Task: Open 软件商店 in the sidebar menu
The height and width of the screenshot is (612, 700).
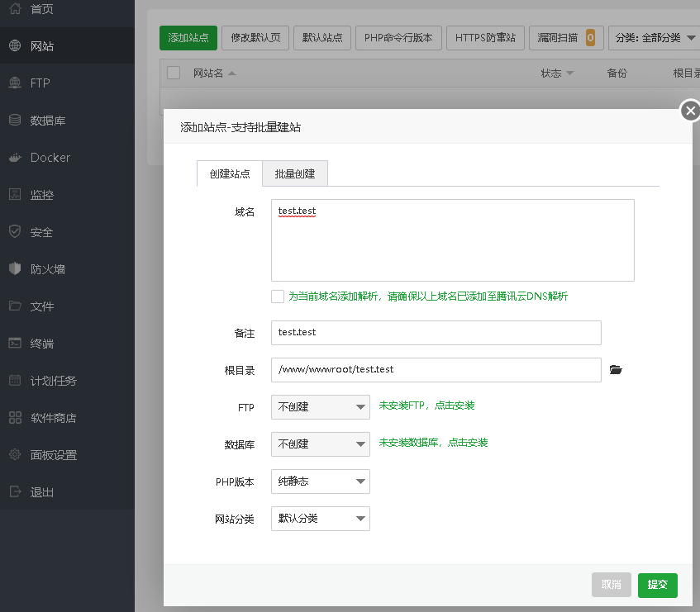Action: tap(67, 417)
